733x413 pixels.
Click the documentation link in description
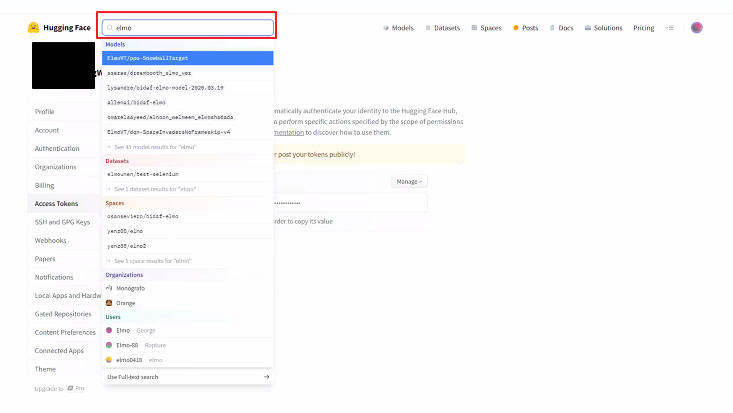289,132
